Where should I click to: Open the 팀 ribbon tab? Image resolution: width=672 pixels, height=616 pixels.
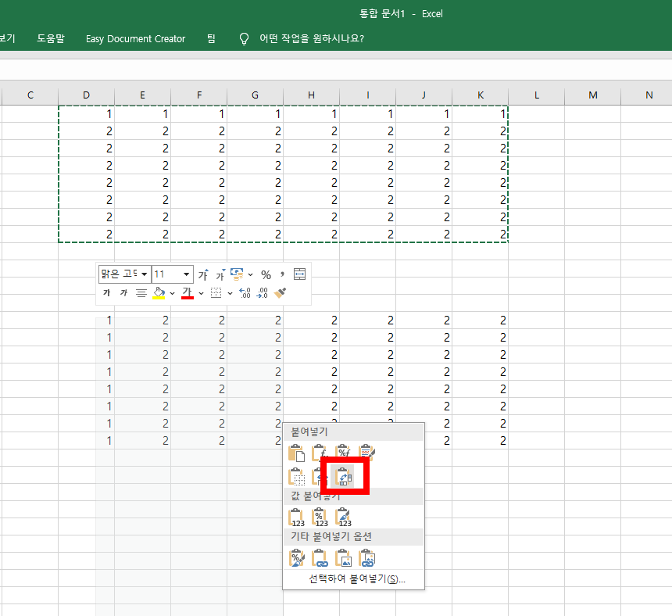211,38
